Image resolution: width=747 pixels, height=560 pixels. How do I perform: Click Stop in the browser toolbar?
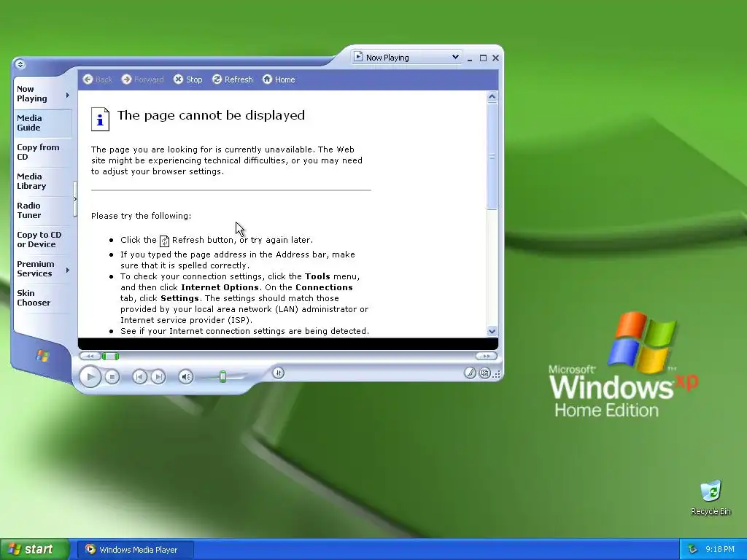pyautogui.click(x=188, y=79)
